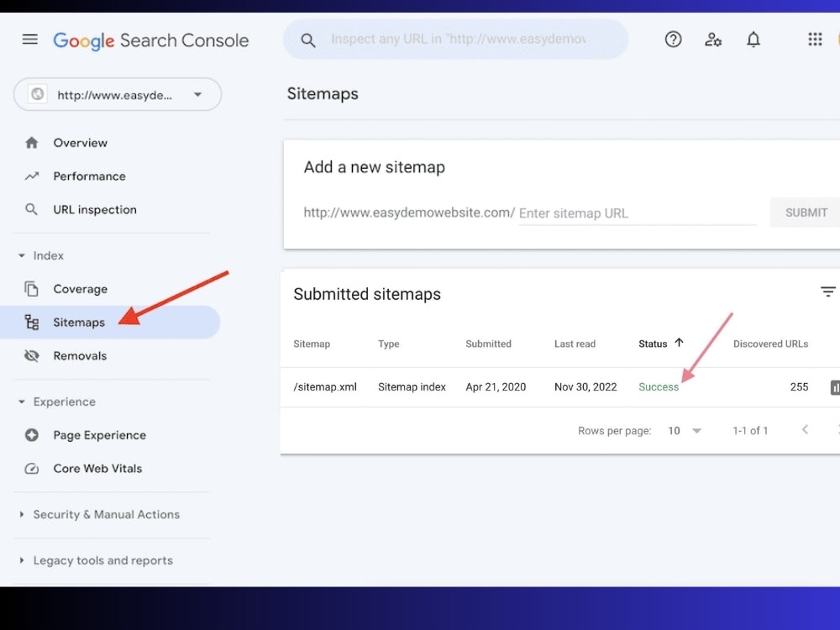Viewport: 840px width, 630px height.
Task: Click the property globe icon
Action: [x=38, y=94]
